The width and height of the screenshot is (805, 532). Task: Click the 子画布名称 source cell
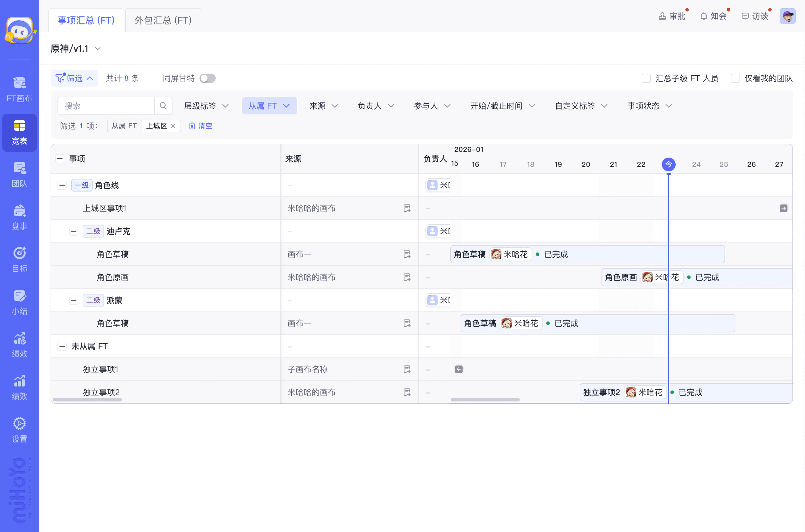(308, 370)
